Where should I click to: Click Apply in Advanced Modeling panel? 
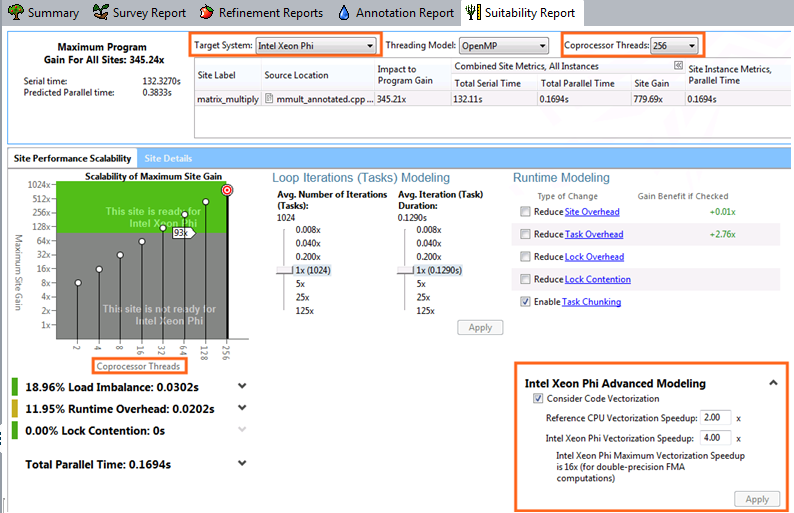pyautogui.click(x=757, y=499)
